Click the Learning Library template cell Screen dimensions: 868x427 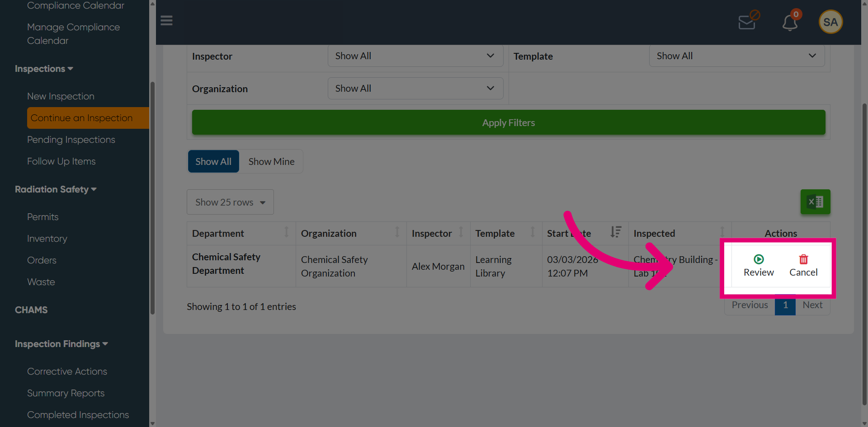506,267
